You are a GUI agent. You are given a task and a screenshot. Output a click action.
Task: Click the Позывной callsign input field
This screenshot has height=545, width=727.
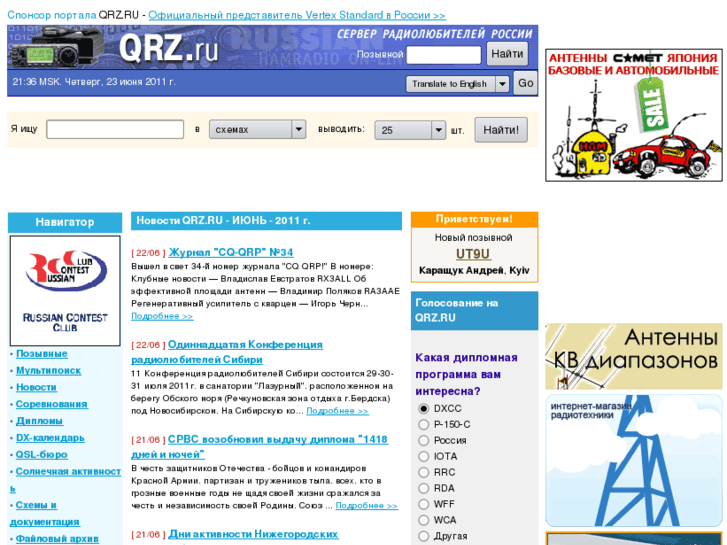pos(444,55)
